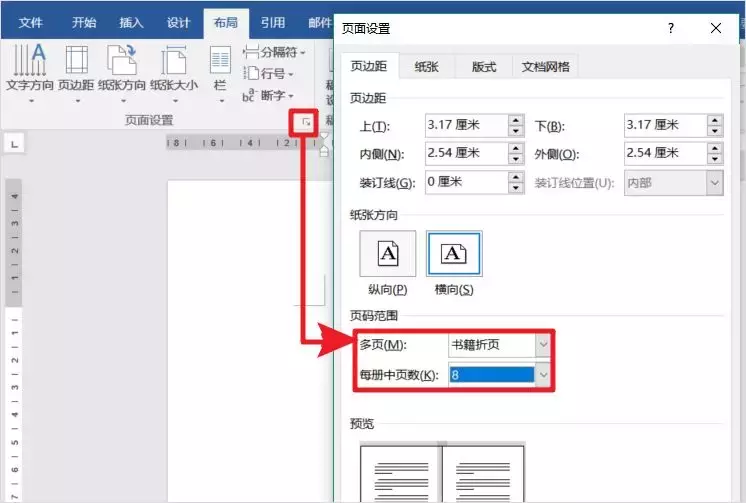
Task: Increase the 上(T) top margin value
Action: pos(516,120)
